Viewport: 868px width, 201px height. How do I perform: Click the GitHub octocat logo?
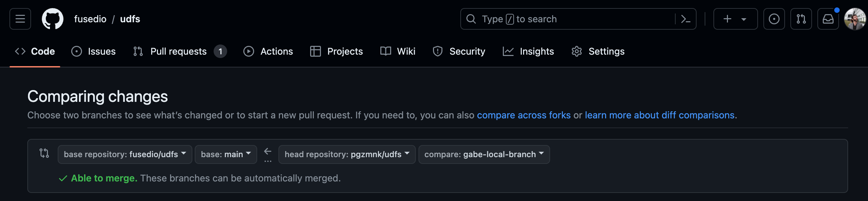click(53, 19)
